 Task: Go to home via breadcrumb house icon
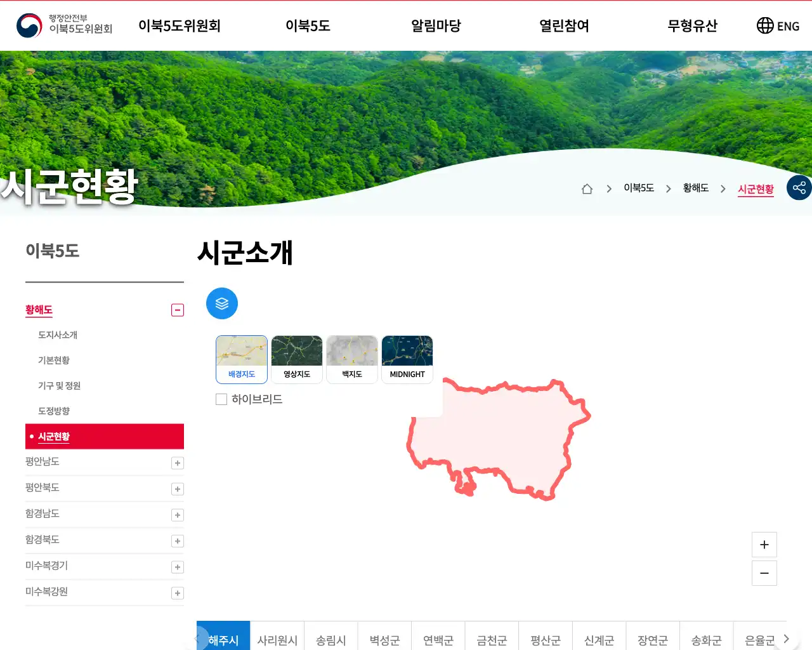click(x=587, y=189)
